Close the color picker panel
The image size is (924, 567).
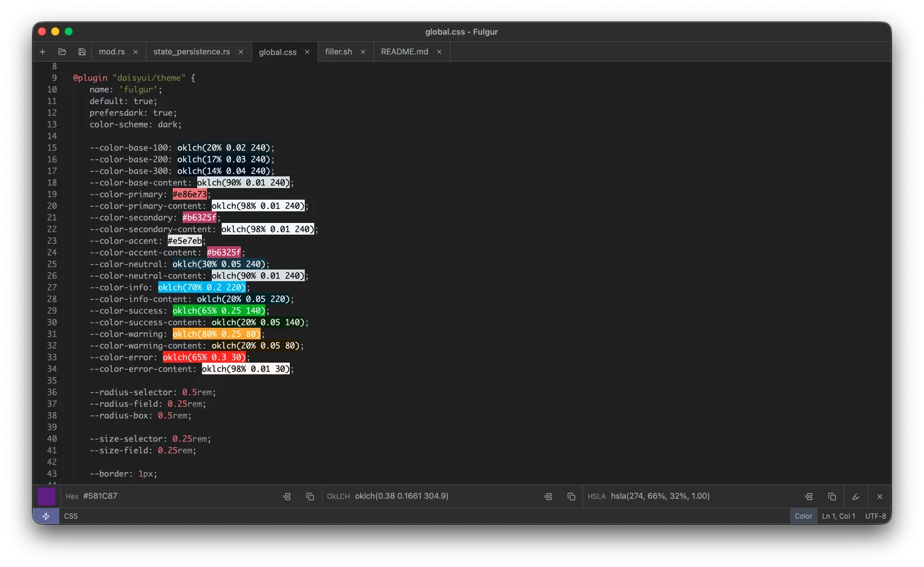pos(880,497)
